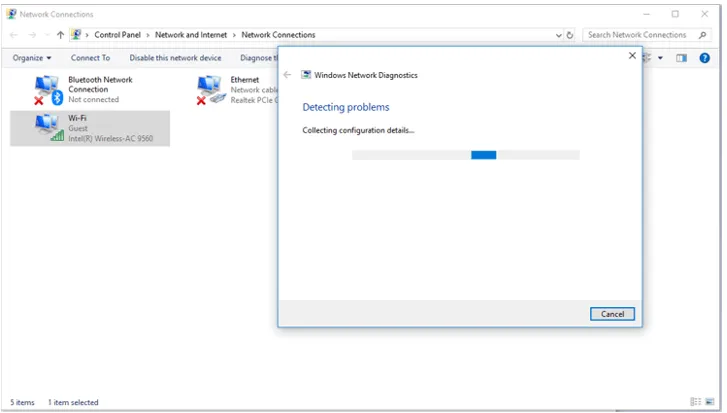
Task: Navigate back in Network Connections window
Action: pyautogui.click(x=14, y=35)
